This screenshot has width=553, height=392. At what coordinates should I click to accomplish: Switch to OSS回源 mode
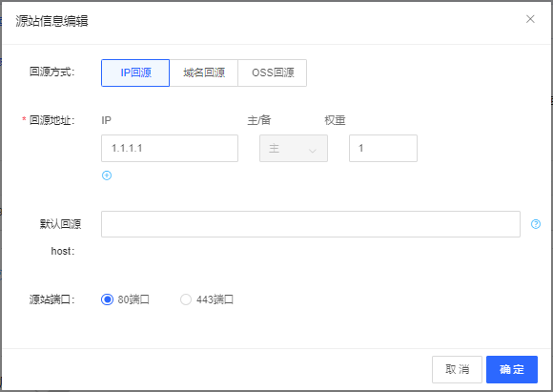pyautogui.click(x=273, y=72)
